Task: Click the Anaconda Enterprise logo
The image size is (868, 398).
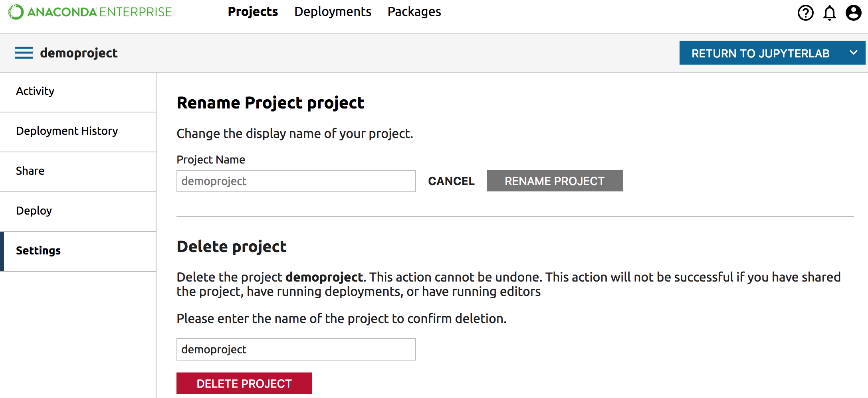Action: pos(90,12)
